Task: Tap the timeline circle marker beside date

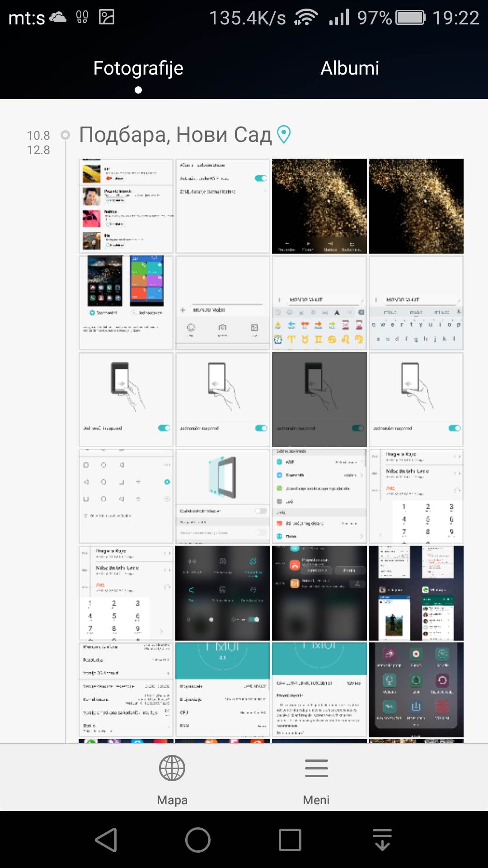Action: tap(66, 135)
